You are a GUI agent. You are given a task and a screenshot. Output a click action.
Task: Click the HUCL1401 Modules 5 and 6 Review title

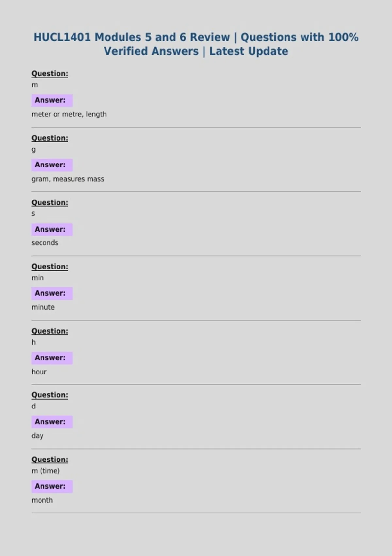coord(196,44)
